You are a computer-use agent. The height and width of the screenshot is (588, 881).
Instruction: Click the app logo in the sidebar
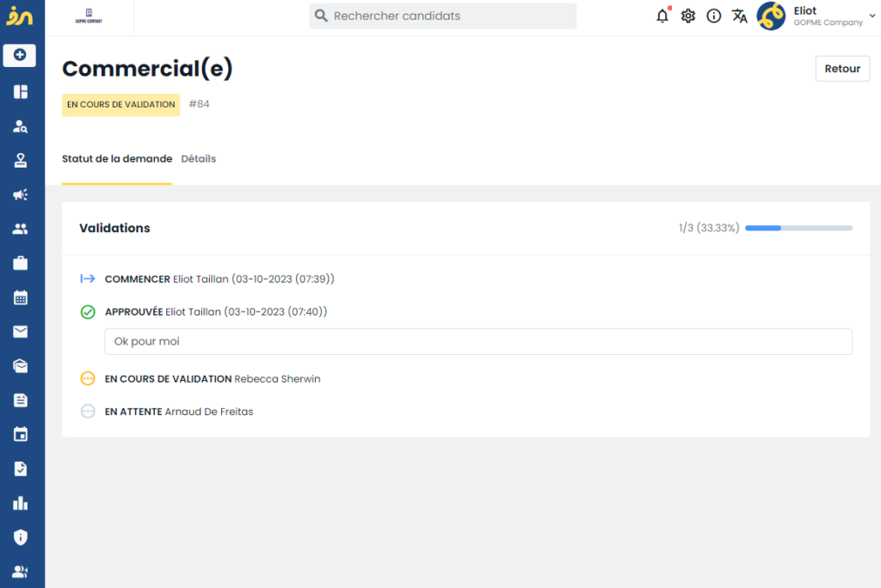20,16
